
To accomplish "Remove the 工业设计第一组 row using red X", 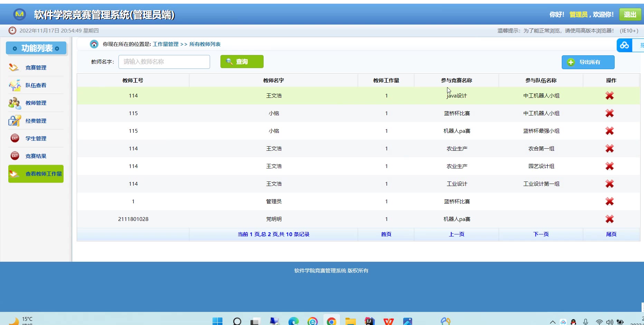I will pos(609,184).
